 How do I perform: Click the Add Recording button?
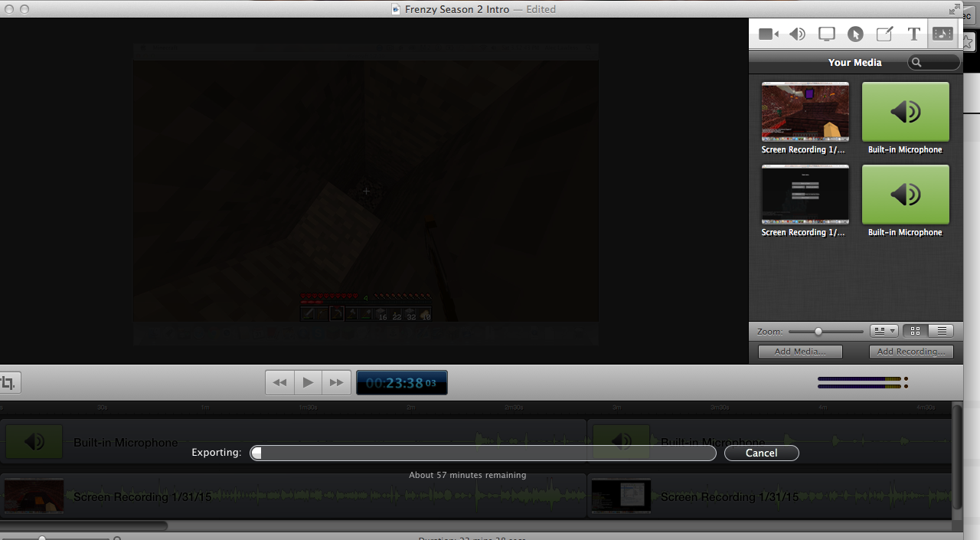pos(911,352)
